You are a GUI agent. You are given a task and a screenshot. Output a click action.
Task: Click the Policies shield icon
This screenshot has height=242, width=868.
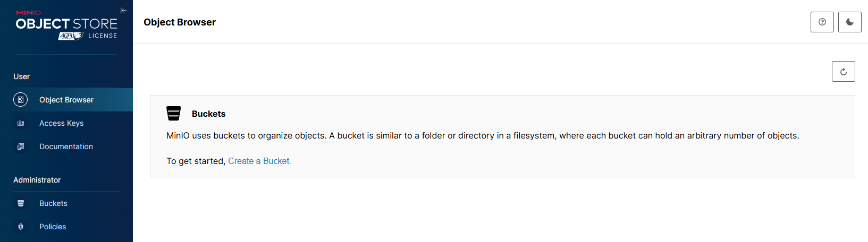coord(21,227)
